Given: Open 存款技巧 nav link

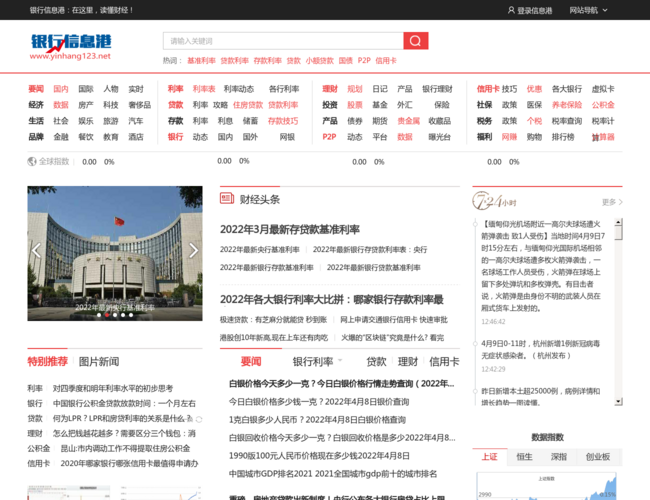Looking at the screenshot, I should click(283, 121).
